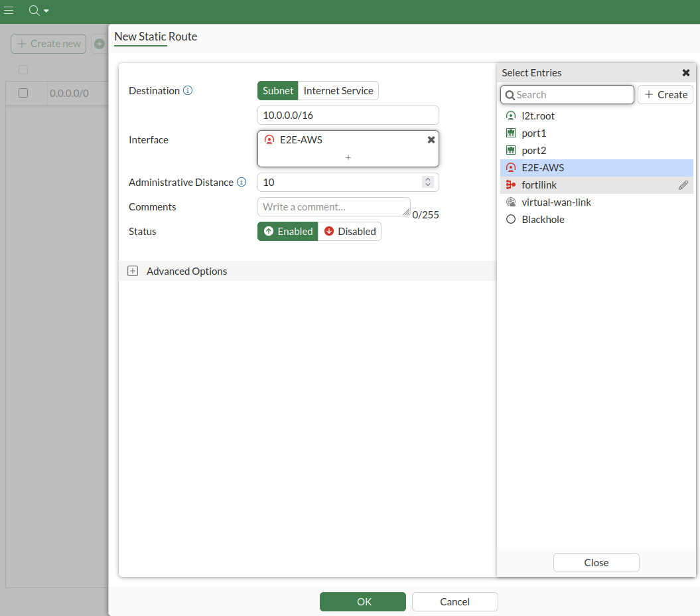Click the edit pencil on the fortilink entry
This screenshot has width=700, height=616.
click(683, 185)
